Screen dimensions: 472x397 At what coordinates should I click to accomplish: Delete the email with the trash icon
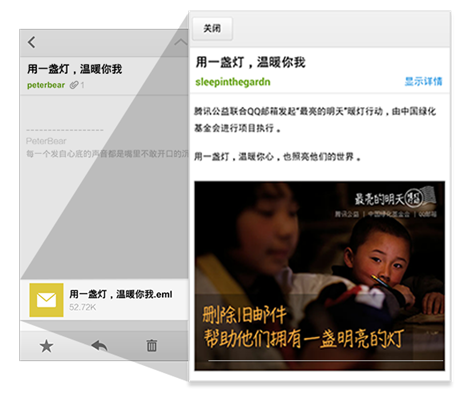point(152,346)
